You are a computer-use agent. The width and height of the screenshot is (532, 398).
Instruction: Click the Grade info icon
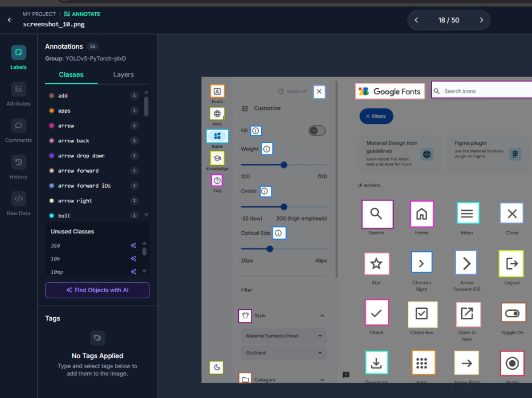pos(265,191)
